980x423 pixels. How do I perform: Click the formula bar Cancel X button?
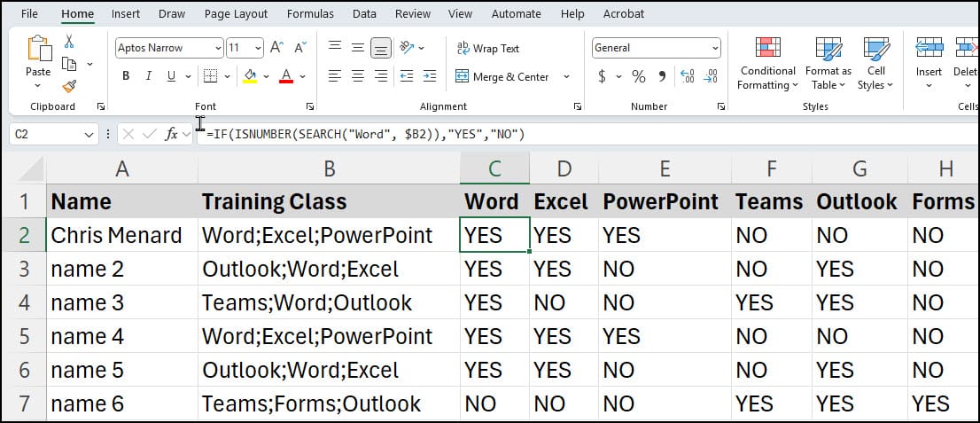[128, 134]
